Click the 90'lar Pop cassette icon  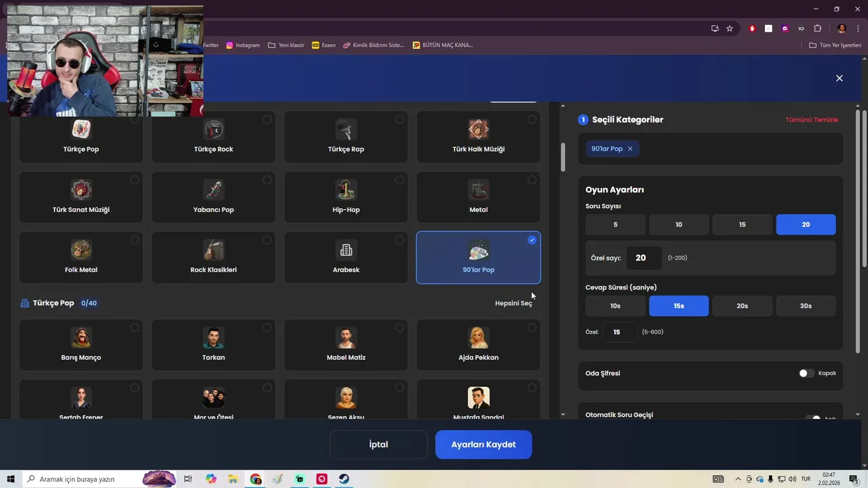tap(479, 250)
